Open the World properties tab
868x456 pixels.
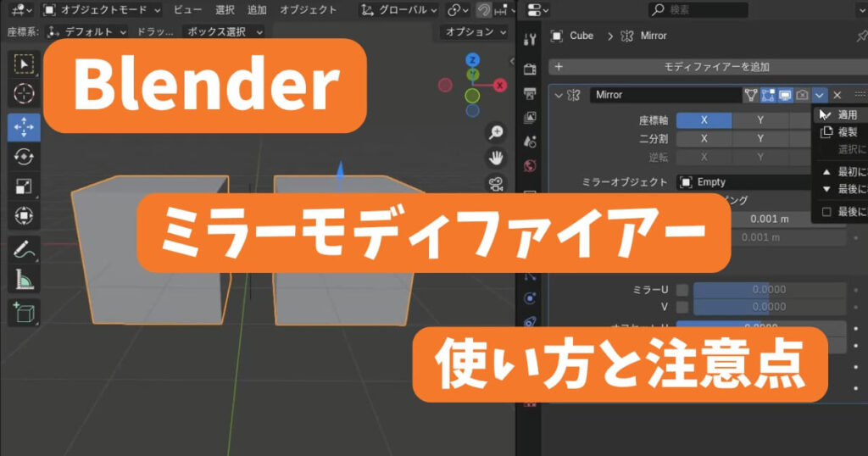pyautogui.click(x=530, y=166)
